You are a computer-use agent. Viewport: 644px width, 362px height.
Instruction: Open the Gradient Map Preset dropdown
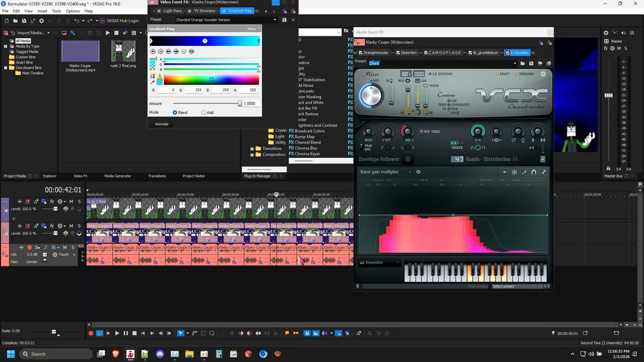pyautogui.click(x=275, y=20)
